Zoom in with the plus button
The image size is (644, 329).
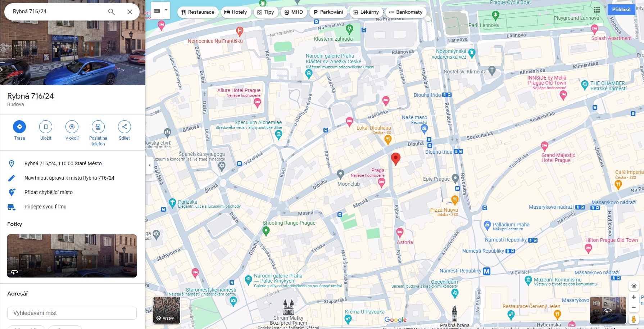click(x=634, y=297)
